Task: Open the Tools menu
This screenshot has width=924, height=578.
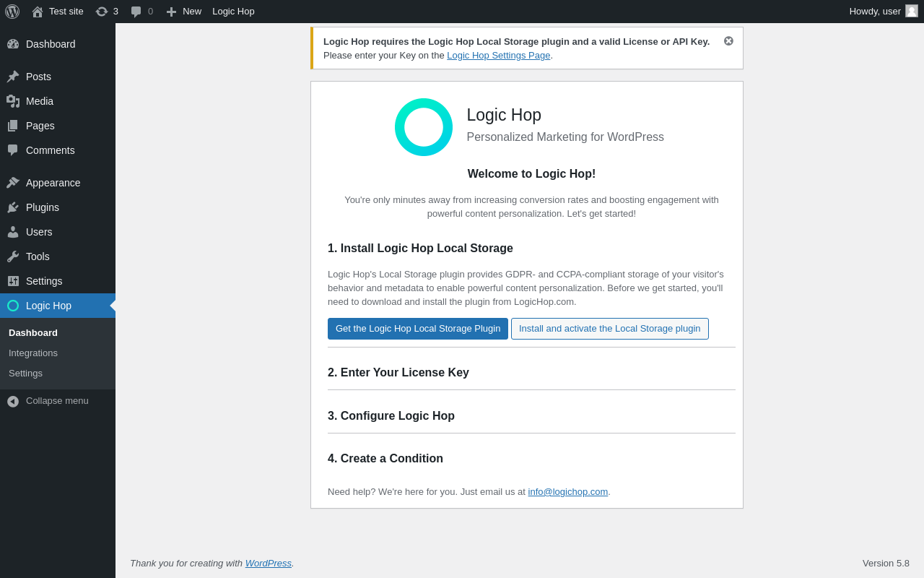Action: [x=38, y=256]
